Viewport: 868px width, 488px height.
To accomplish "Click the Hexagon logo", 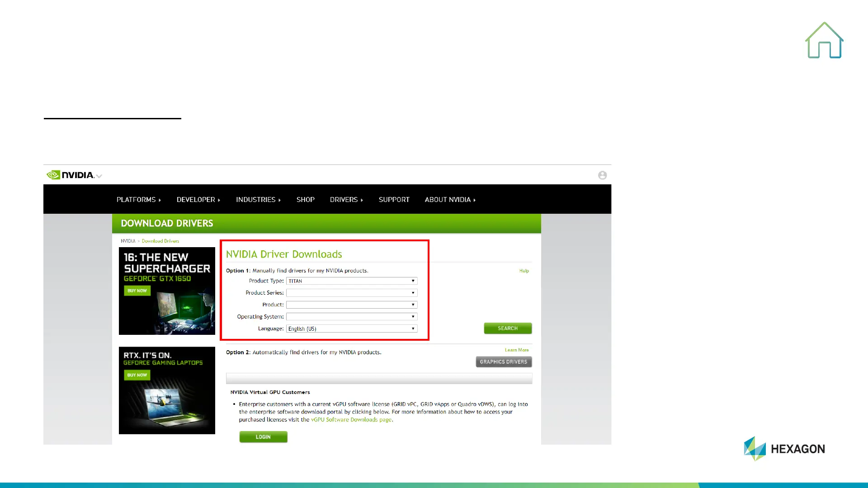I will tap(784, 449).
